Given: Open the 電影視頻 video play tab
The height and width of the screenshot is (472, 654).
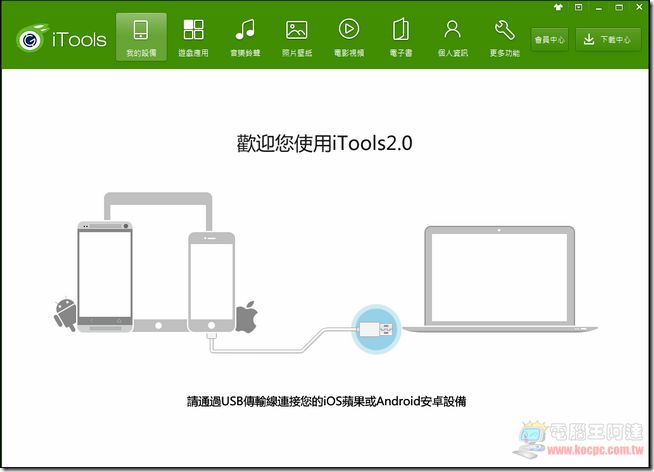Looking at the screenshot, I should coord(349,37).
